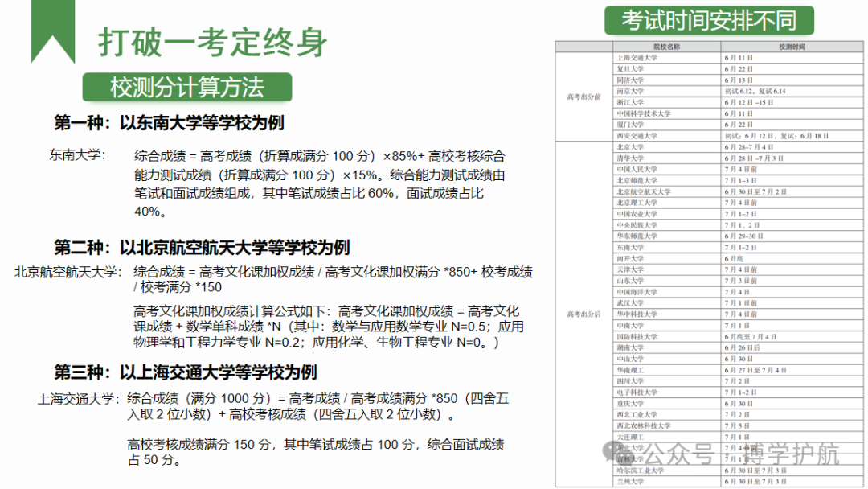This screenshot has width=868, height=489.
Task: Click the 高考出分前 group cell
Action: pos(584,97)
